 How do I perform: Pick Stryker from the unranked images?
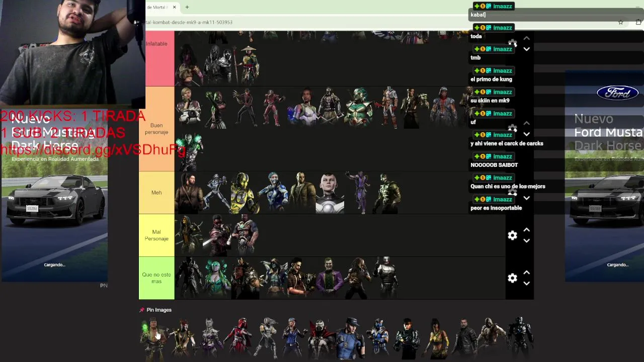click(x=350, y=338)
